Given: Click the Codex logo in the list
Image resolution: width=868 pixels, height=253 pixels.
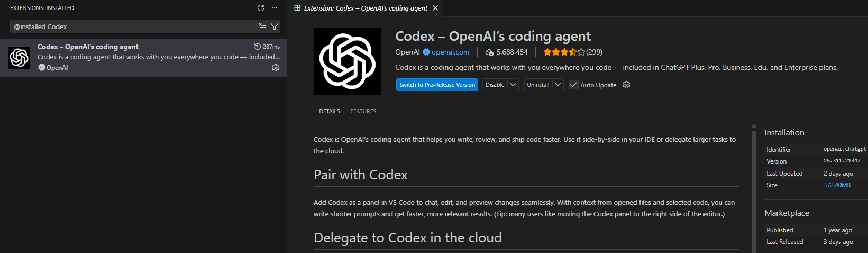Looking at the screenshot, I should pyautogui.click(x=19, y=57).
